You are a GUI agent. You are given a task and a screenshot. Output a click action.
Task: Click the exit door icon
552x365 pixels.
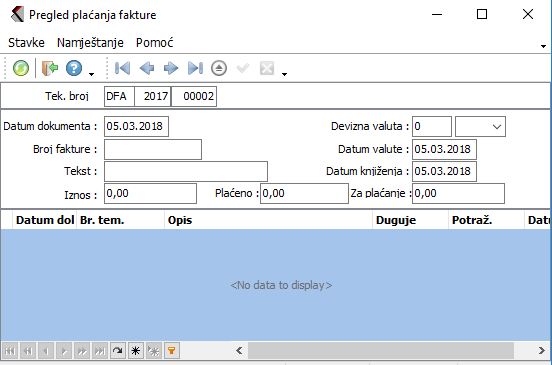pos(50,68)
